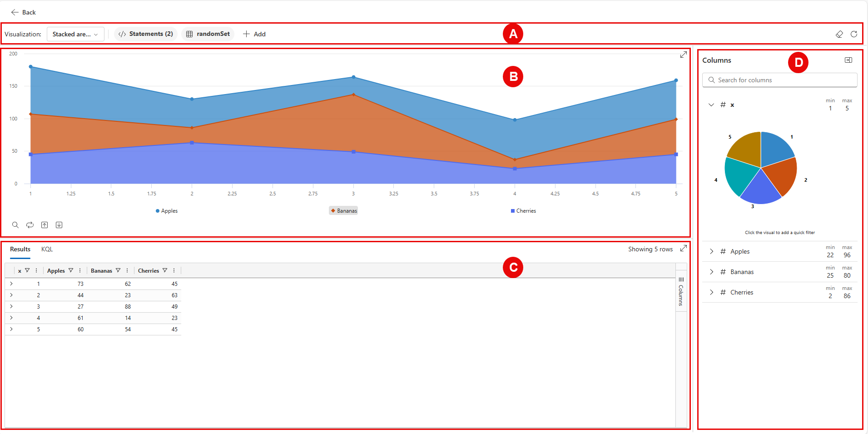The width and height of the screenshot is (868, 434).
Task: Expand the chart to full view
Action: click(x=683, y=55)
